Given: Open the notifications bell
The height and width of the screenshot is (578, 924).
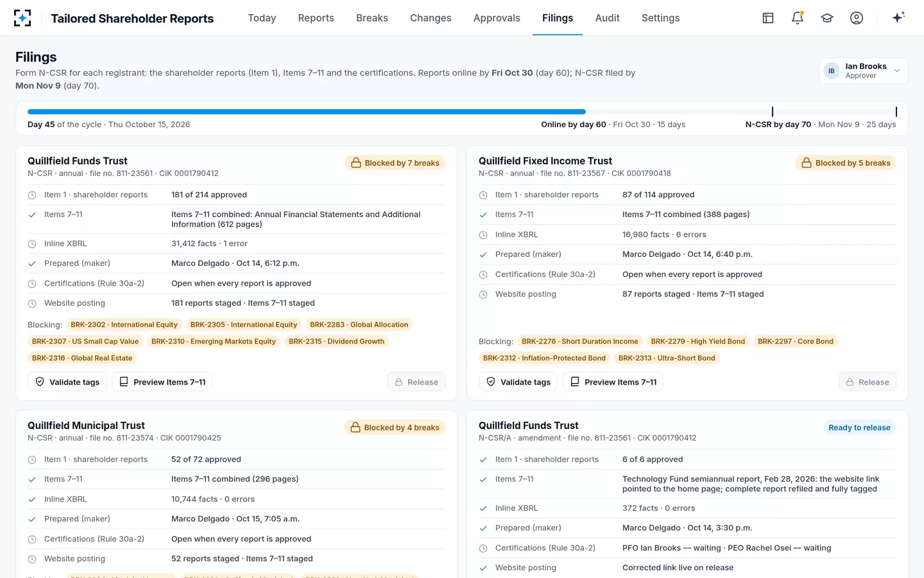Looking at the screenshot, I should click(x=798, y=18).
